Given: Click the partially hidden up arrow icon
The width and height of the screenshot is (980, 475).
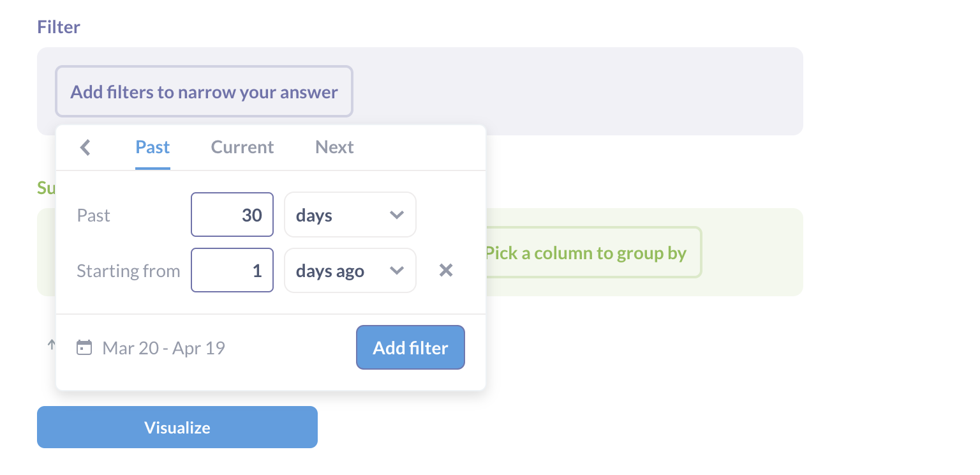Looking at the screenshot, I should (x=51, y=345).
